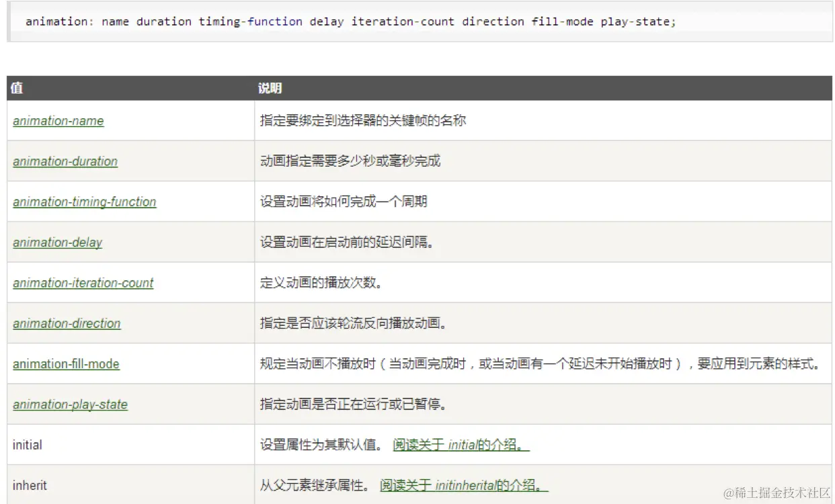
Task: Open the 阅读关于 initial的介绍 link
Action: click(x=461, y=445)
